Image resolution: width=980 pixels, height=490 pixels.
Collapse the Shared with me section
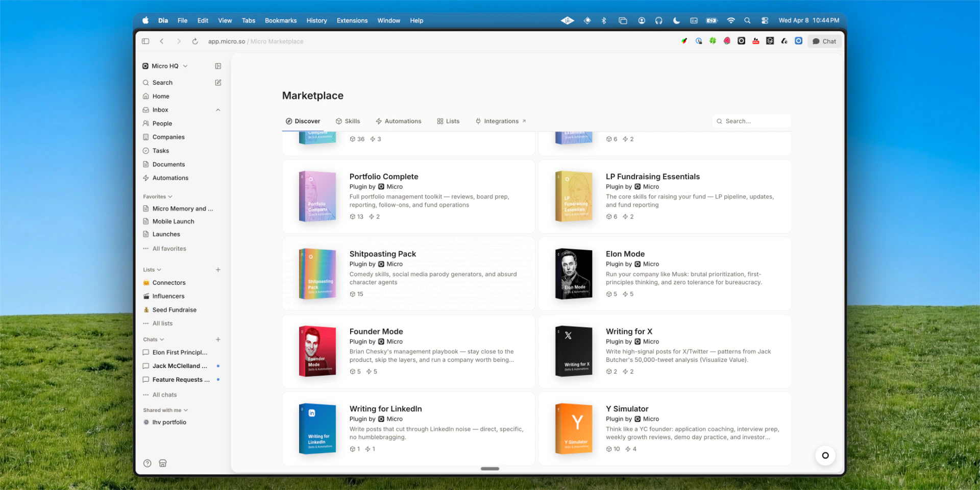coord(165,410)
